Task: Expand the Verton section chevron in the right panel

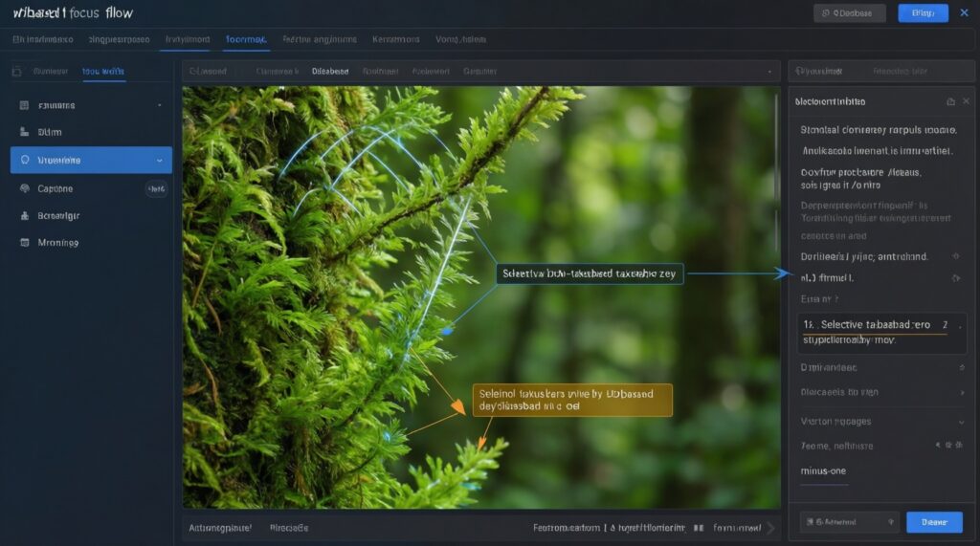Action: tap(961, 421)
